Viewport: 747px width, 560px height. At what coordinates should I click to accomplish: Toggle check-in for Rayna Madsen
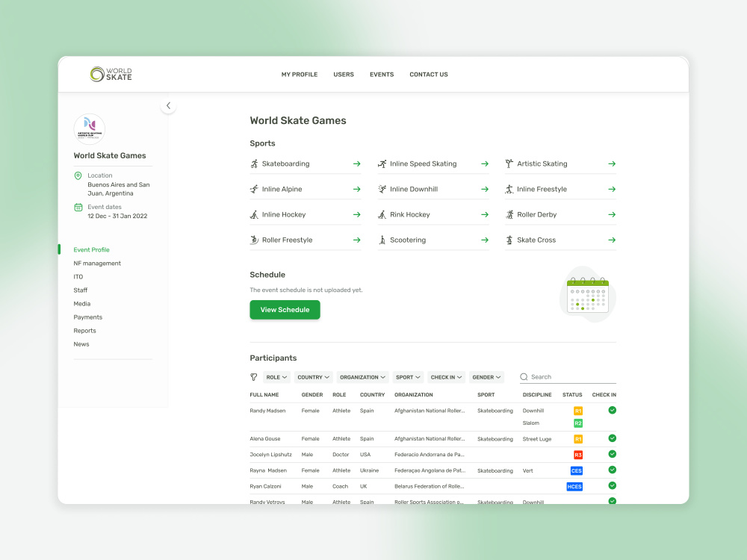(x=613, y=470)
